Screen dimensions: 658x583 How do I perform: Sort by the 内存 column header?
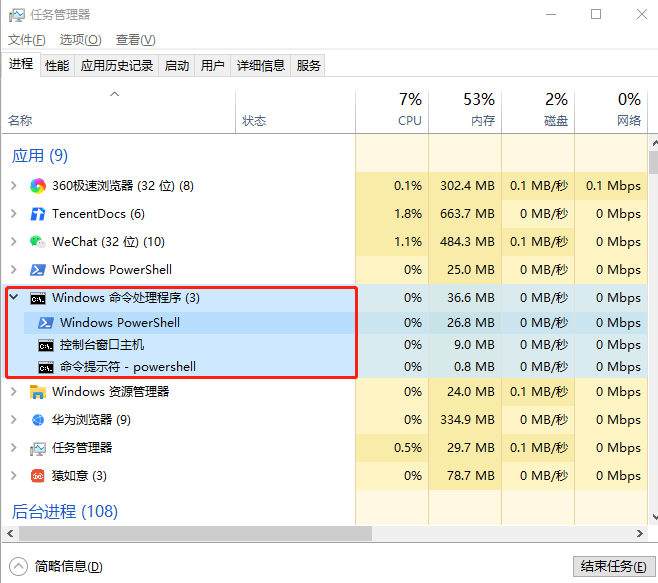click(x=465, y=112)
